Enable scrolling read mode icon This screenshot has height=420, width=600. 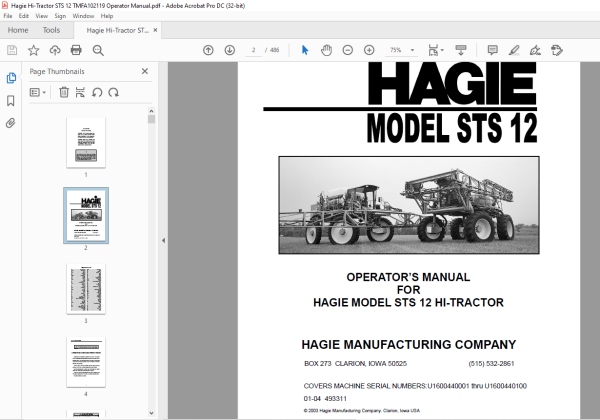click(461, 50)
